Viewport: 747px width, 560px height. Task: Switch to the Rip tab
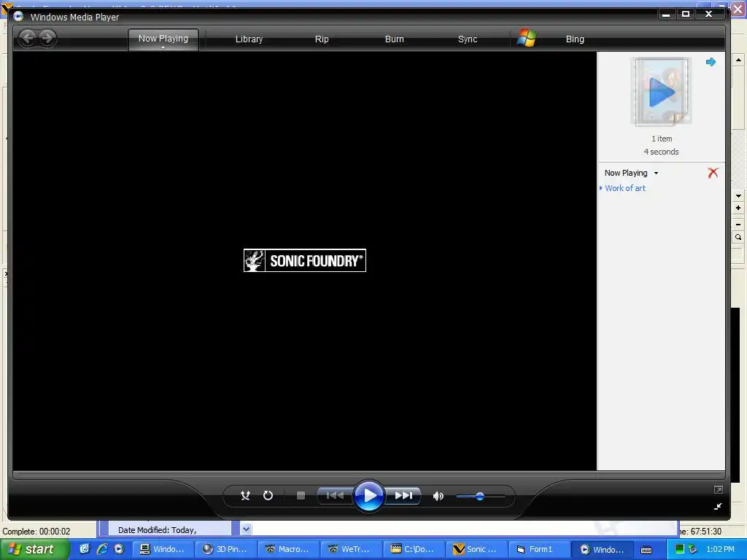[x=322, y=39]
